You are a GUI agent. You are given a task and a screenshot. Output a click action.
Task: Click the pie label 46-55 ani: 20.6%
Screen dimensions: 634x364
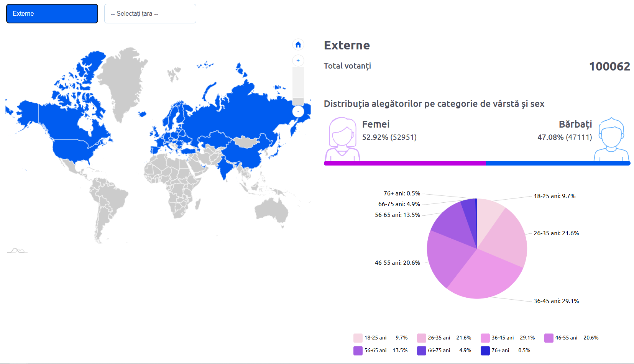point(397,263)
